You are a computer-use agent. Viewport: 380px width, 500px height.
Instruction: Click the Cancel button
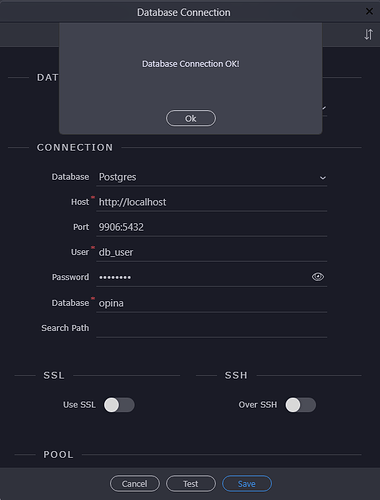coord(135,484)
